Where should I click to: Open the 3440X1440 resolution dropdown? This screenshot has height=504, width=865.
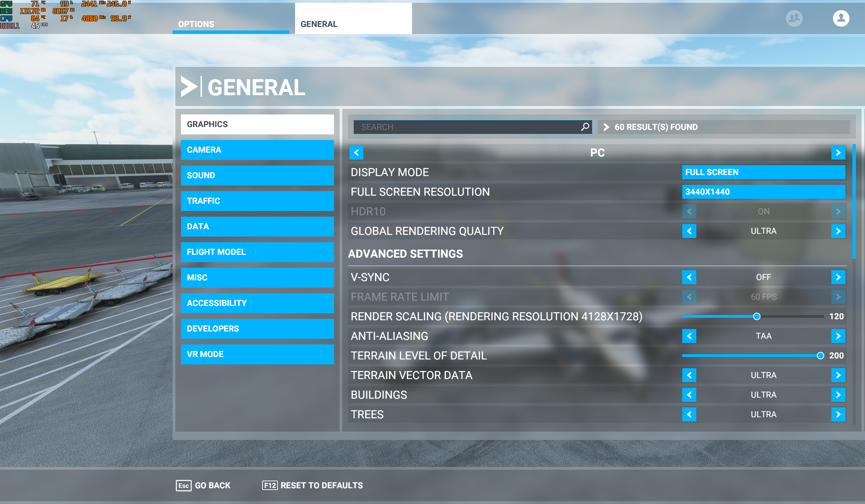click(x=763, y=192)
